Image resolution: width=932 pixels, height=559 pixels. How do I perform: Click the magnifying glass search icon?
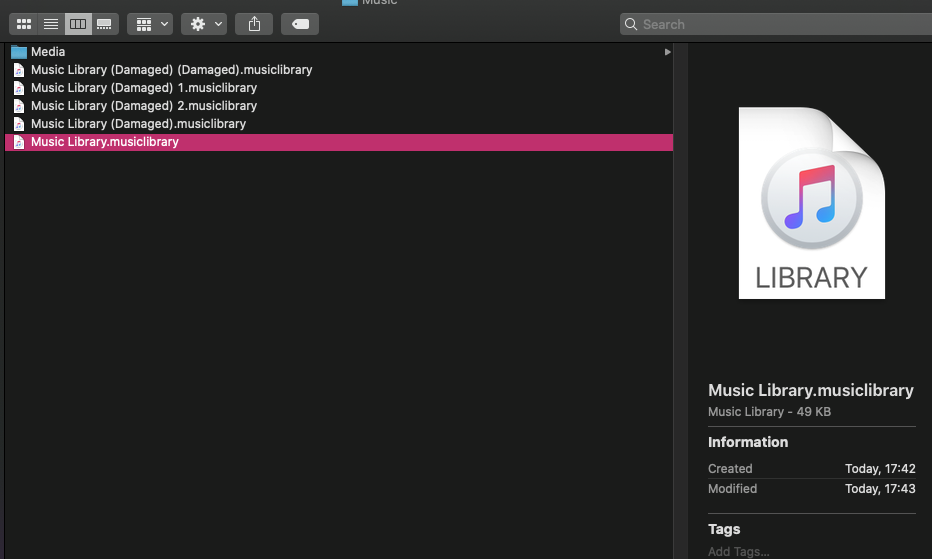pyautogui.click(x=631, y=24)
